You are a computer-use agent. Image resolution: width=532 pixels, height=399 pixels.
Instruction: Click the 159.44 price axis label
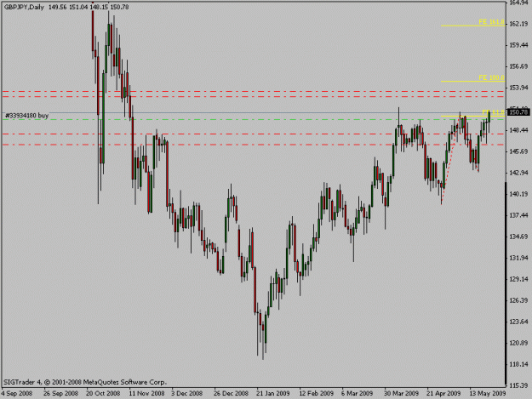coord(518,45)
